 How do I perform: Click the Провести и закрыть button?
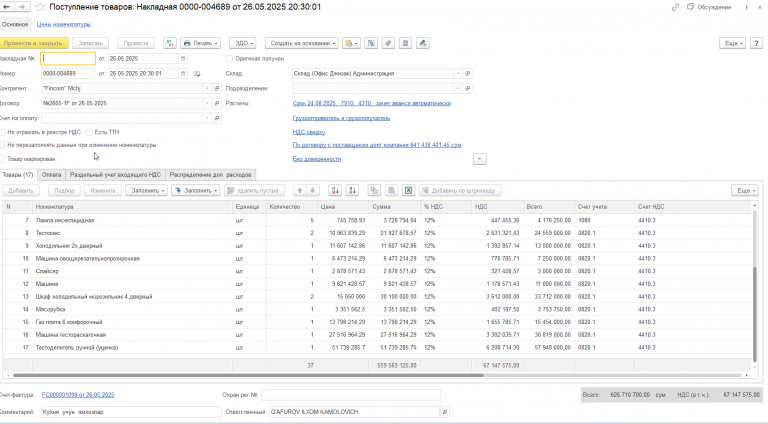point(33,43)
